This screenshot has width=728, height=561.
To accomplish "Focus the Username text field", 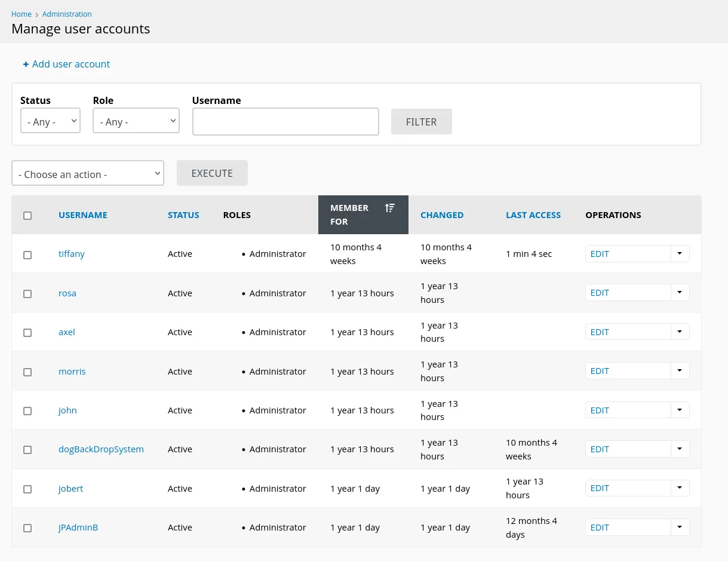I will (285, 122).
